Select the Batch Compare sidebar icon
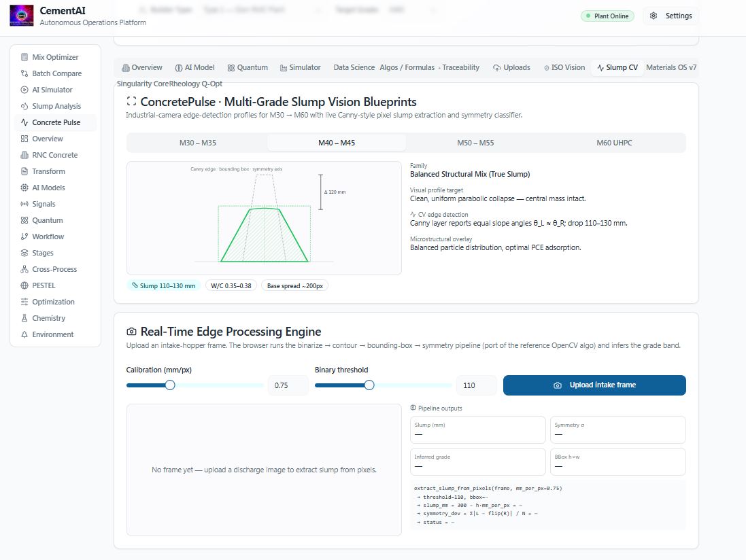This screenshot has width=746, height=560. pos(24,73)
